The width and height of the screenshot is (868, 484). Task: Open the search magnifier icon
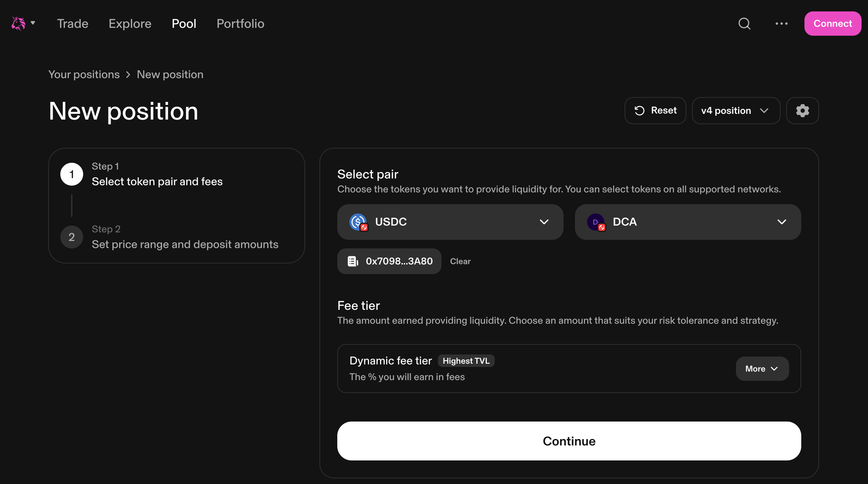(744, 24)
